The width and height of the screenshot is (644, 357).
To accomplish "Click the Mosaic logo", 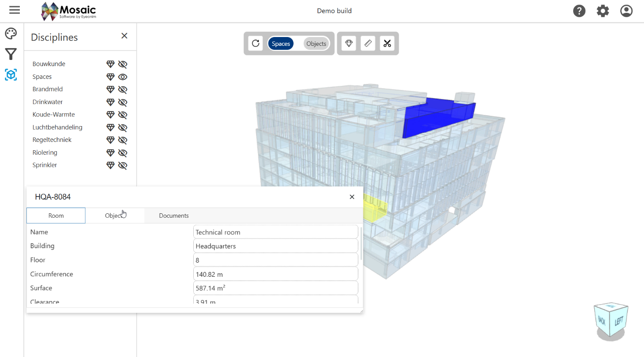I will click(69, 11).
